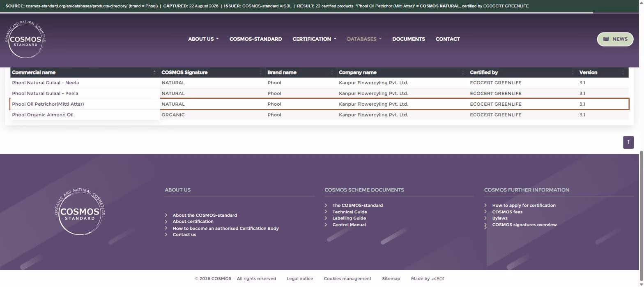Select Phool Oil Petrichor(Mitti Attar) product name
644x287 pixels.
(48, 104)
